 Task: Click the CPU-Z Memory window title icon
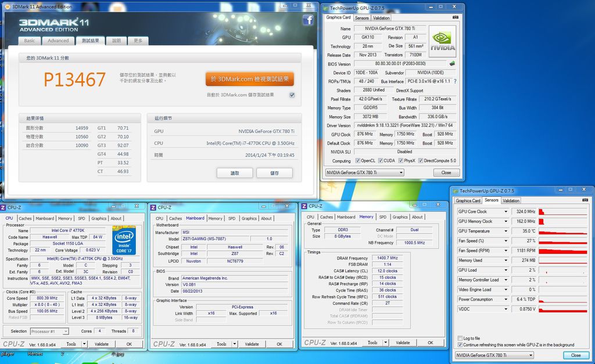click(x=304, y=206)
